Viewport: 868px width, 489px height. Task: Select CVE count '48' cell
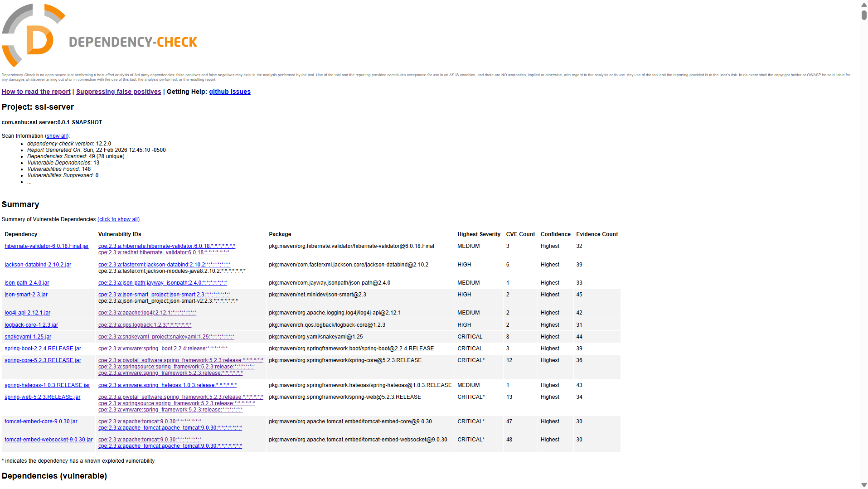tap(509, 440)
